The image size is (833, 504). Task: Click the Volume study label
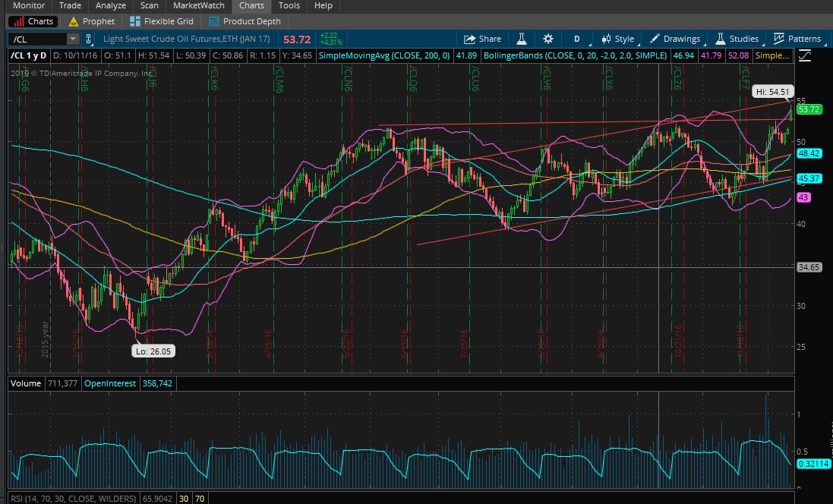pyautogui.click(x=26, y=383)
